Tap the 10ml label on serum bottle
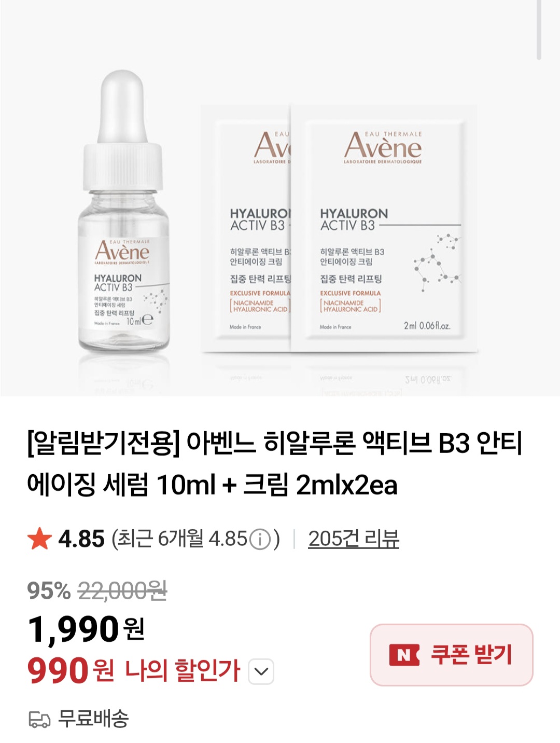Image resolution: width=560 pixels, height=743 pixels. tap(134, 321)
